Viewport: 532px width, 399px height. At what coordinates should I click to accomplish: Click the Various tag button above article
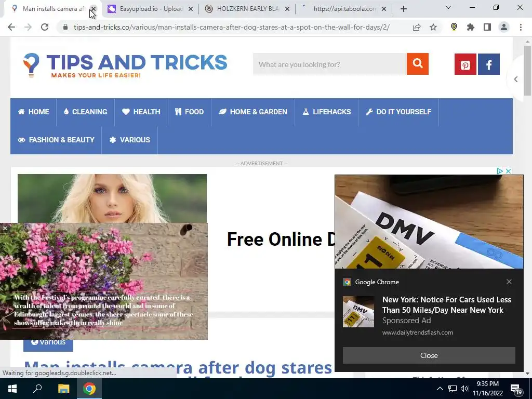[x=48, y=345]
